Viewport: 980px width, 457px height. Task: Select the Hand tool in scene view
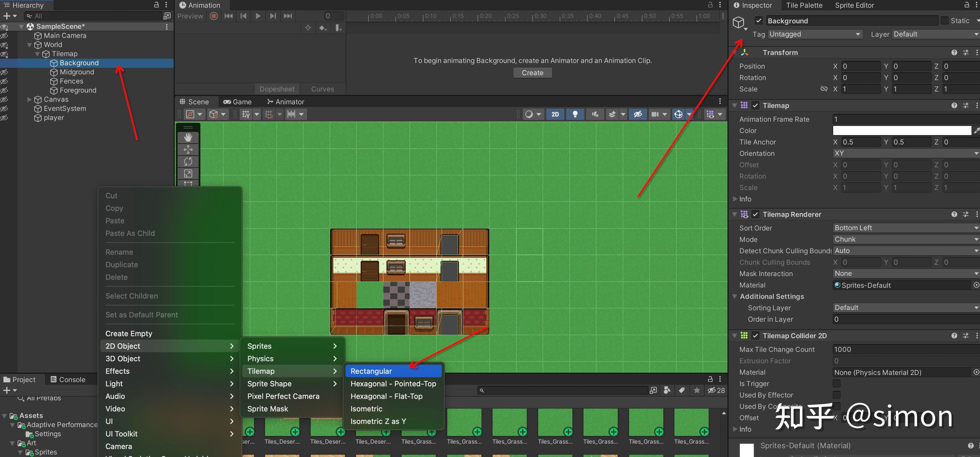(x=188, y=138)
